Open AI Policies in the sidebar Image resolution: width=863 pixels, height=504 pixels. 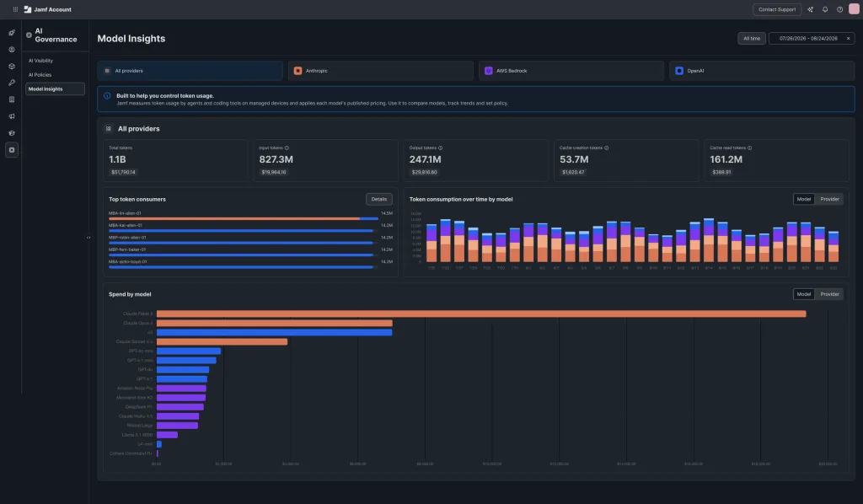pos(40,75)
